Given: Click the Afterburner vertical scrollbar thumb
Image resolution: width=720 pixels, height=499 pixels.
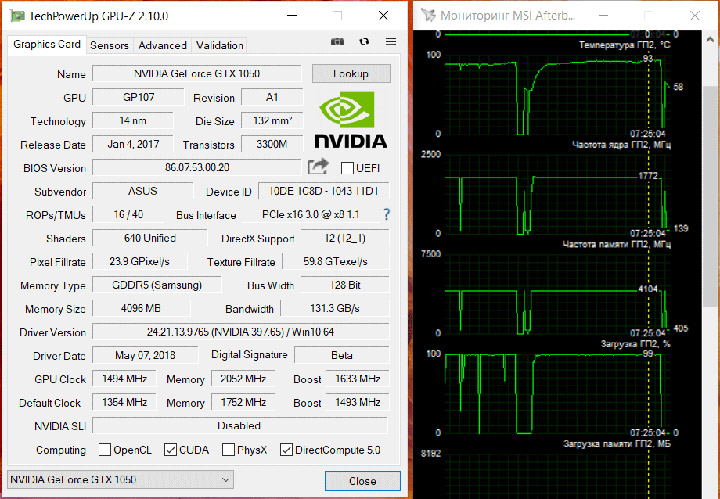Looking at the screenshot, I should click(710, 195).
